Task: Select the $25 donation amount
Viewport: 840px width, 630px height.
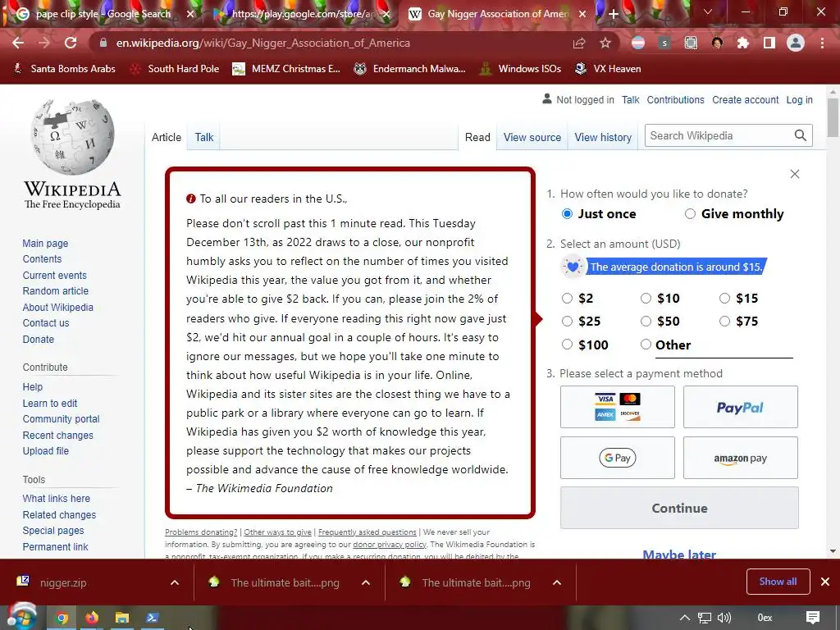Action: (568, 322)
